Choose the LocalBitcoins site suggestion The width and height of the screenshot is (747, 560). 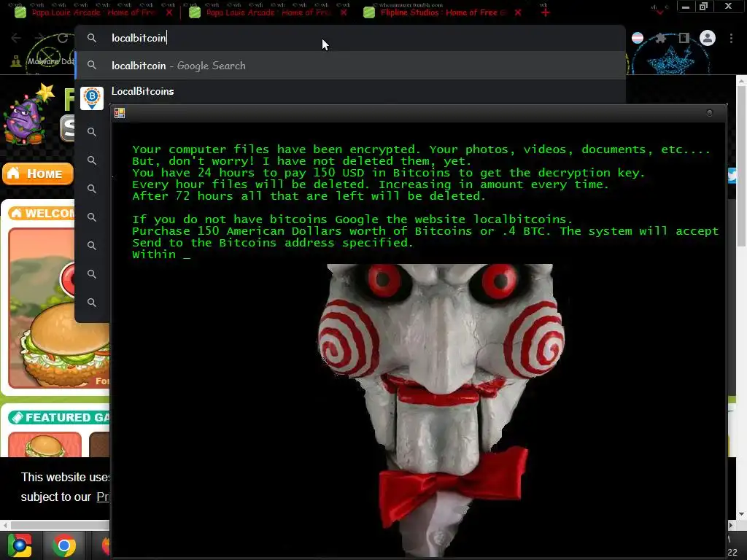pyautogui.click(x=350, y=92)
